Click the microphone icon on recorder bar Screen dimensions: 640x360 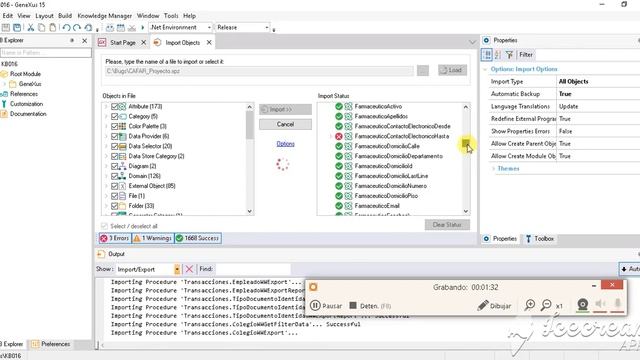[618, 304]
